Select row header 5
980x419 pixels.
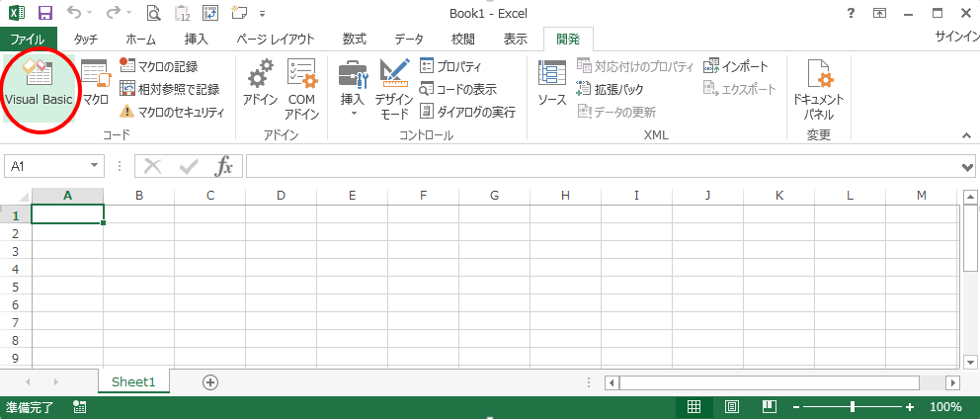16,287
